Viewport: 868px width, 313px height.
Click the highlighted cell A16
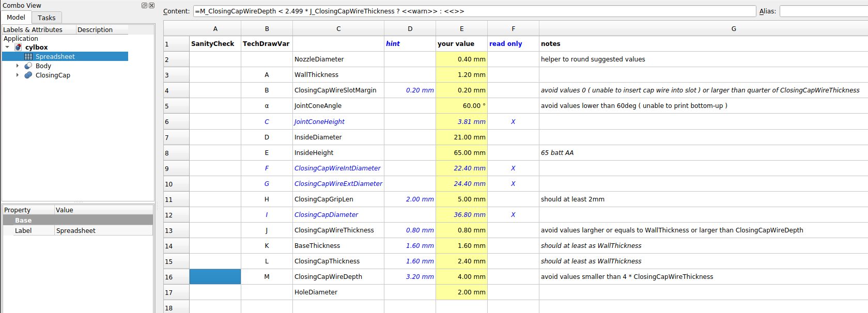215,277
